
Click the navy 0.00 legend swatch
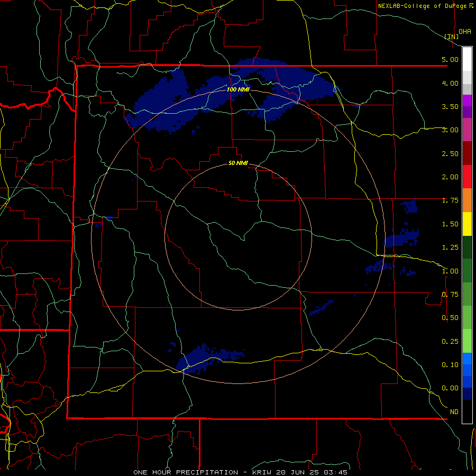[467, 393]
